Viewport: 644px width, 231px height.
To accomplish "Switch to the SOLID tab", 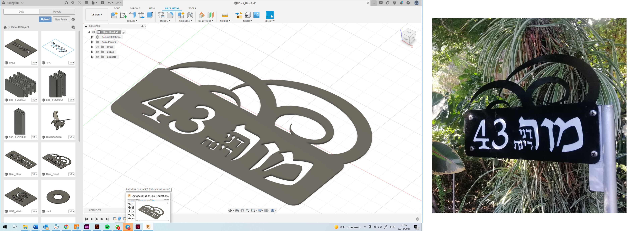I will 117,9.
